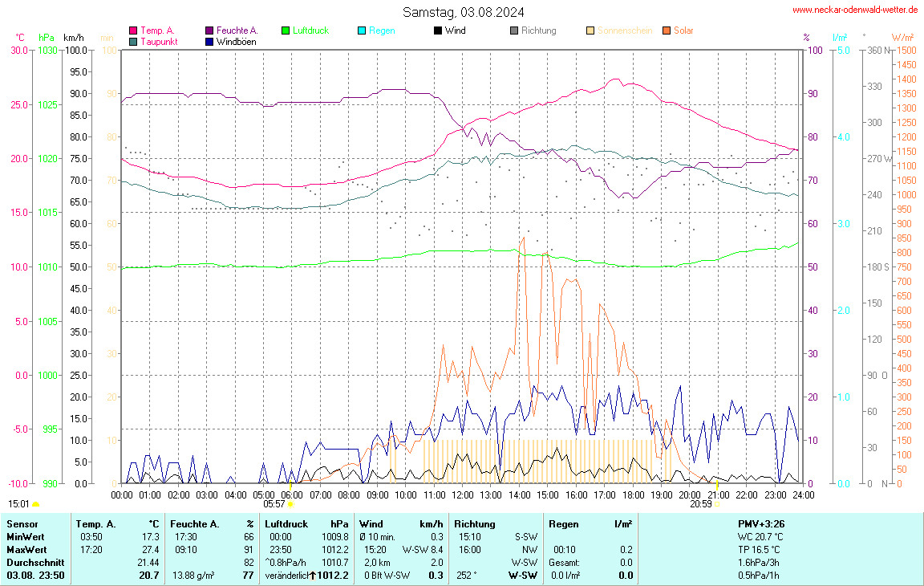Click the PMV+3:26 label
Viewport: 924px width, 586px height.
click(760, 523)
